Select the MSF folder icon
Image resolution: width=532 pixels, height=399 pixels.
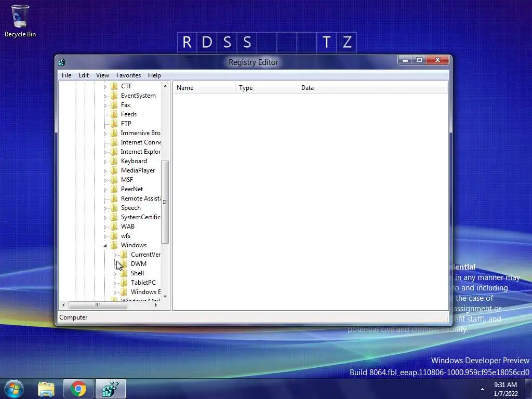(114, 179)
